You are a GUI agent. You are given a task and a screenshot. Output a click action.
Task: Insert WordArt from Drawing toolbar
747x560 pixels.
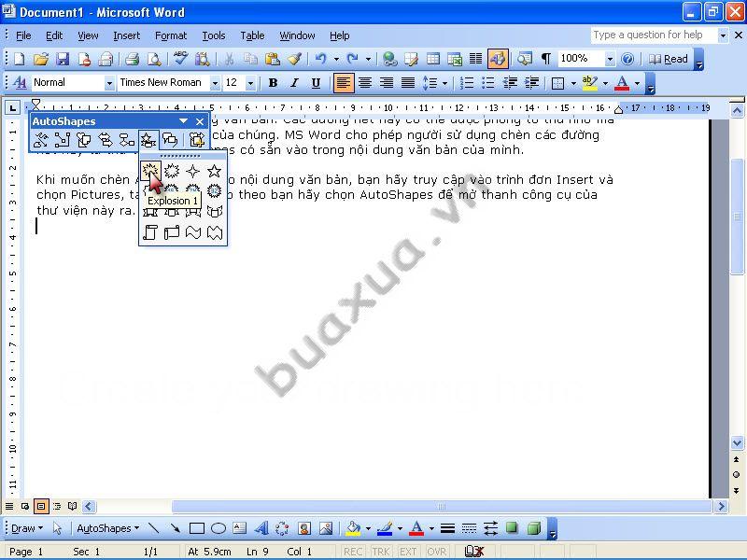click(x=261, y=528)
